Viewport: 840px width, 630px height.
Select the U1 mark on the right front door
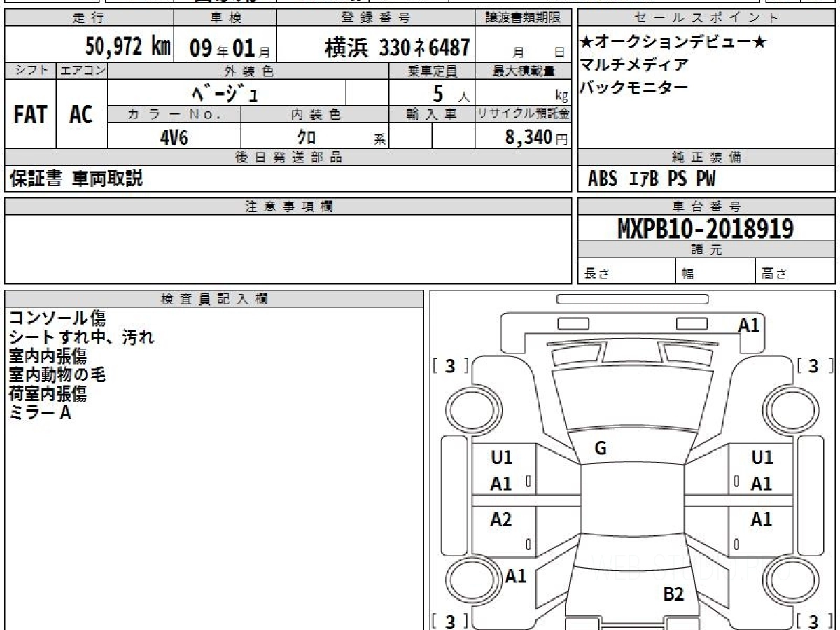(x=762, y=458)
